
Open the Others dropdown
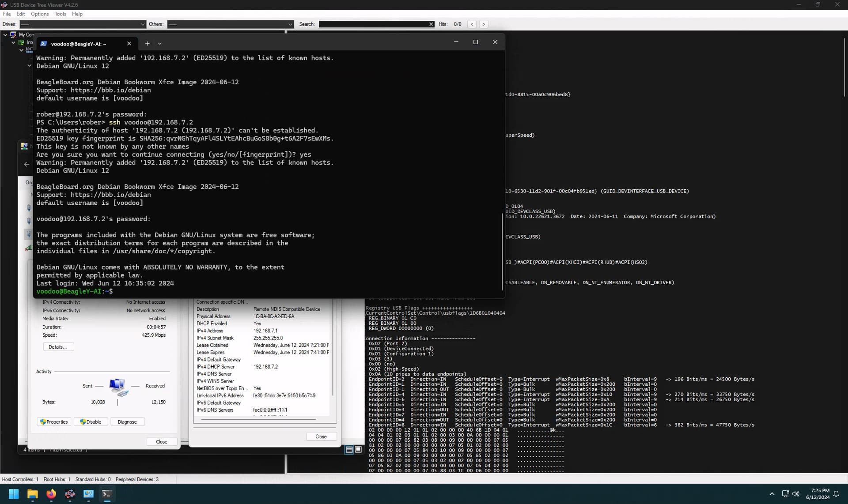[x=230, y=24]
